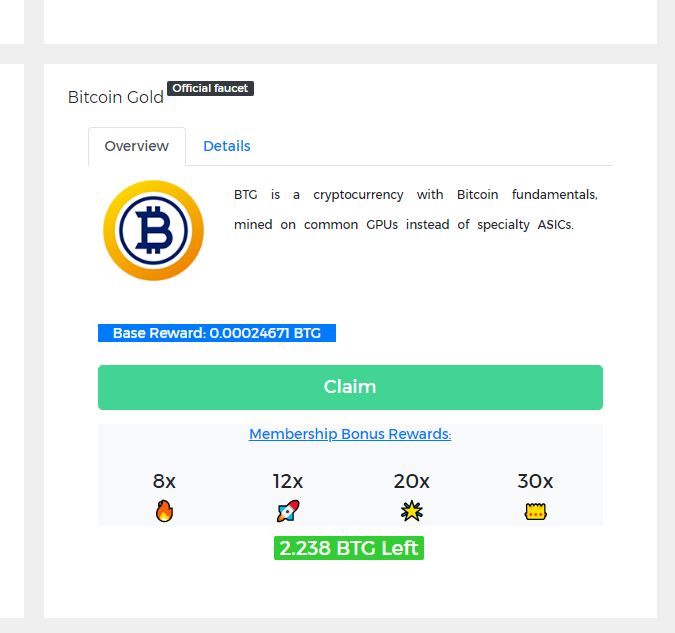Hit the green Claim button

tap(350, 387)
